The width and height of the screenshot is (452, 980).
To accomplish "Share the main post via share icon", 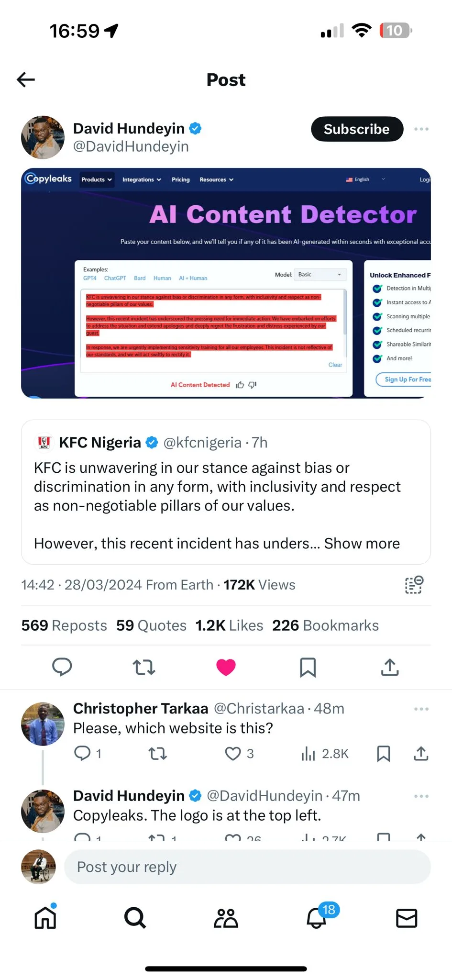I will point(390,667).
